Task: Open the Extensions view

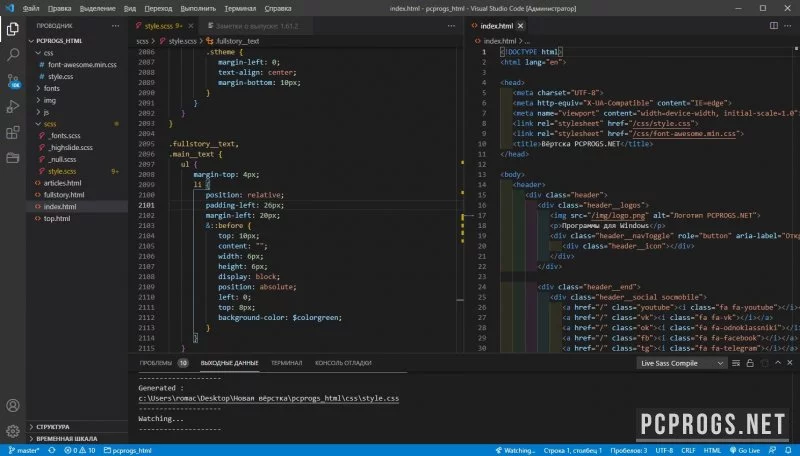Action: coord(13,132)
